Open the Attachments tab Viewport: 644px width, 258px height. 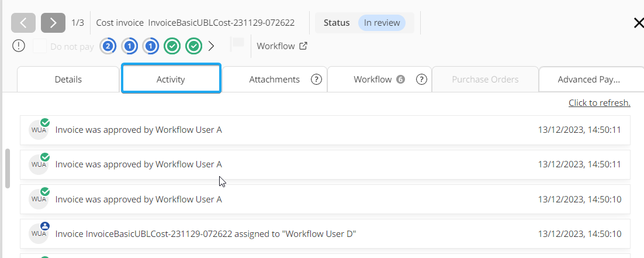(x=274, y=80)
